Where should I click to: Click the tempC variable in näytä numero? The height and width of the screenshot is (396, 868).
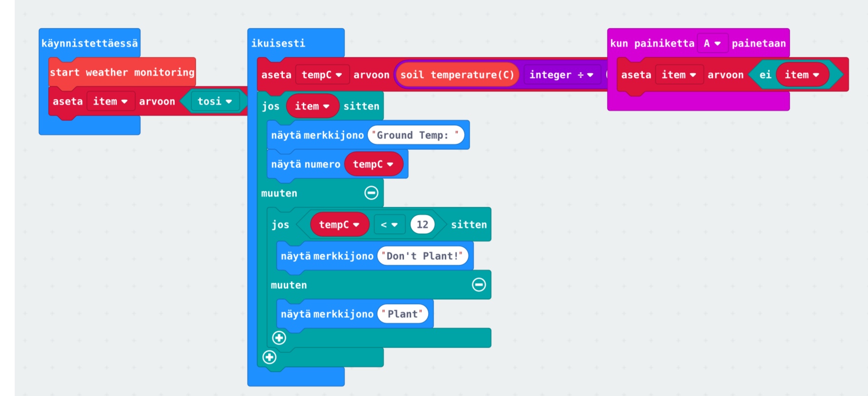(368, 165)
